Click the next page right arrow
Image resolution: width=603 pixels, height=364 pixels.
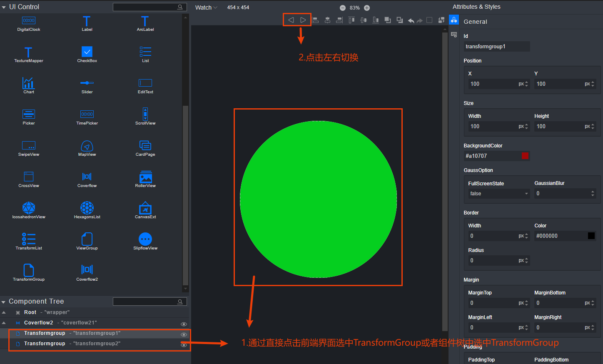coord(303,20)
